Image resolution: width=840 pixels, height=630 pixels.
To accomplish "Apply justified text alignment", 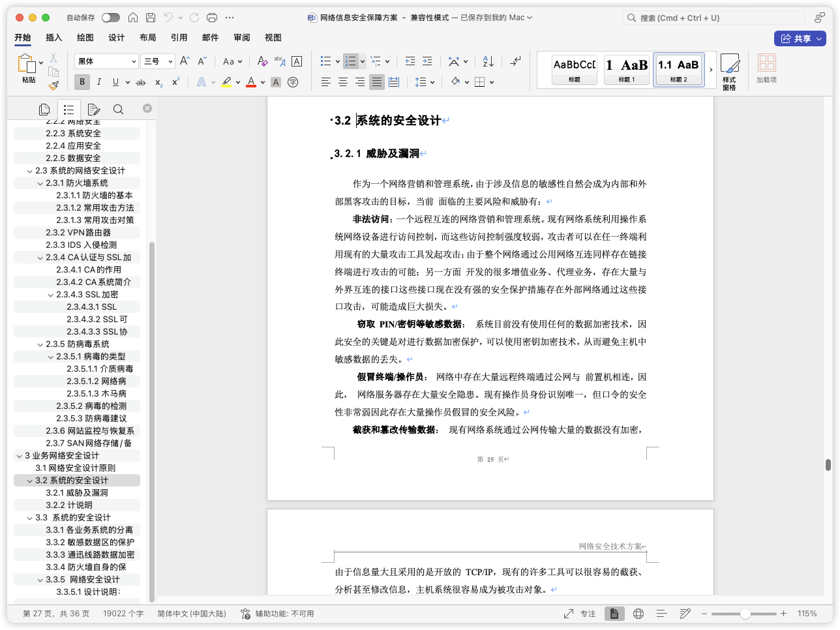I will pyautogui.click(x=377, y=82).
